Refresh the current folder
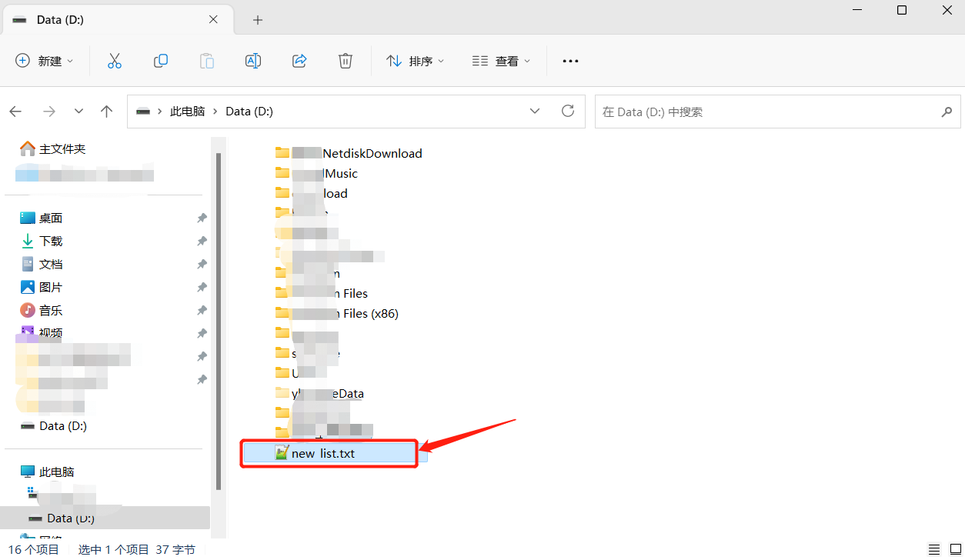 click(568, 111)
